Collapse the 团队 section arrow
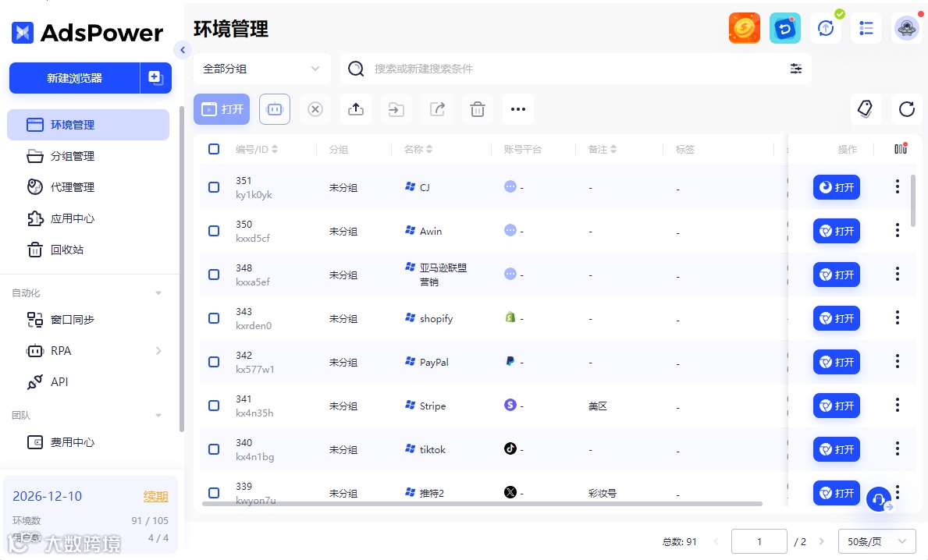Screen dimensions: 928x560 point(158,415)
